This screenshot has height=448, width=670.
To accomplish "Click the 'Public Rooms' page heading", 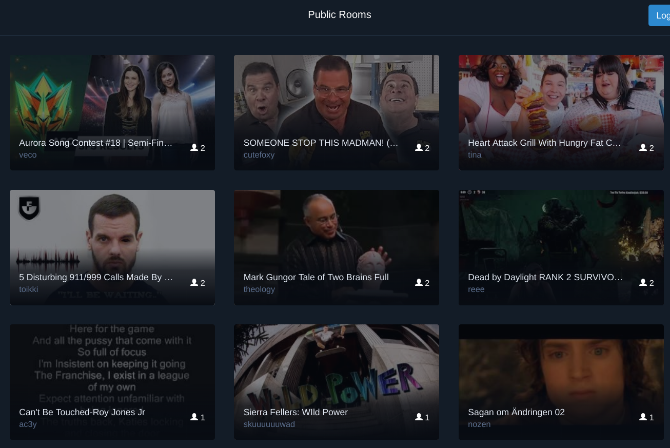I will (x=340, y=15).
